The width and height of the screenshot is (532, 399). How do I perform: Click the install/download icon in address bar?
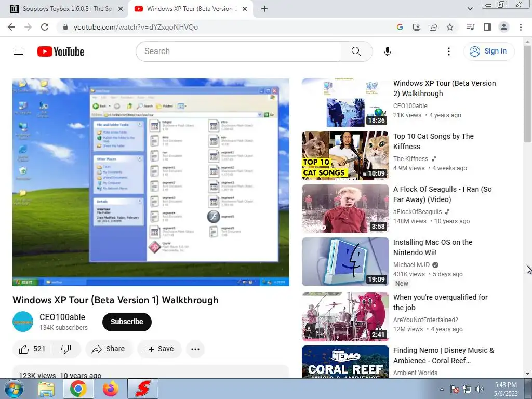(x=416, y=27)
